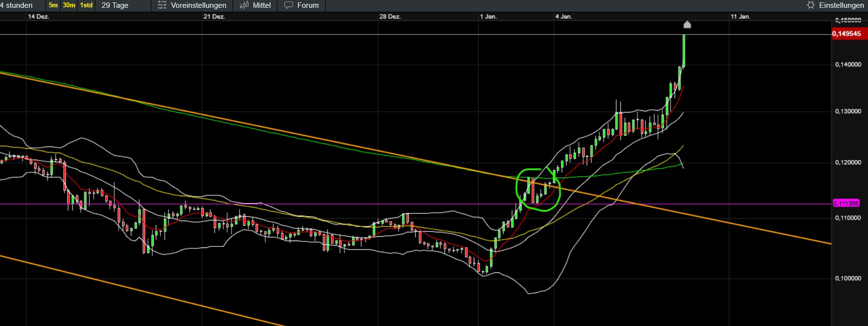
Task: Click the Voreinstellungen sliders icon
Action: (162, 5)
